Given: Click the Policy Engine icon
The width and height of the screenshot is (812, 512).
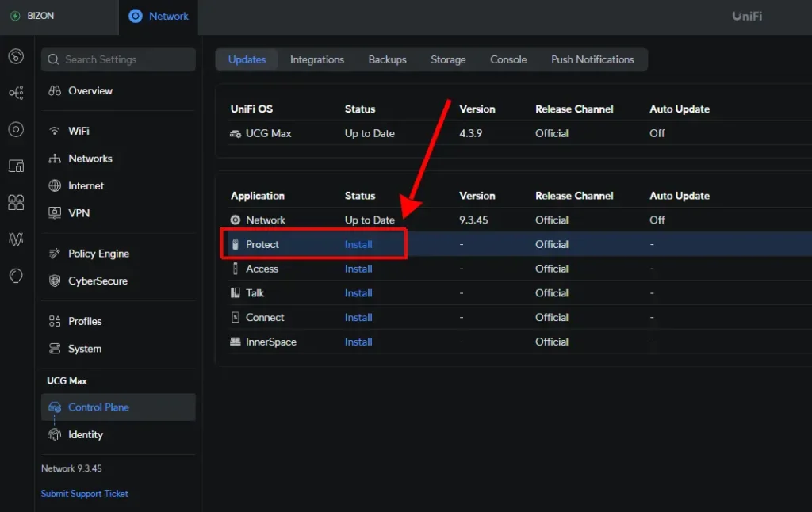Looking at the screenshot, I should [x=55, y=254].
